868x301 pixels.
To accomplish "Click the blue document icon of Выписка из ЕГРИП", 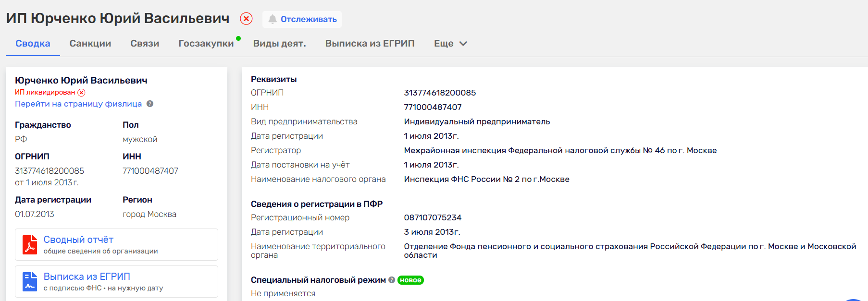I will click(x=30, y=281).
